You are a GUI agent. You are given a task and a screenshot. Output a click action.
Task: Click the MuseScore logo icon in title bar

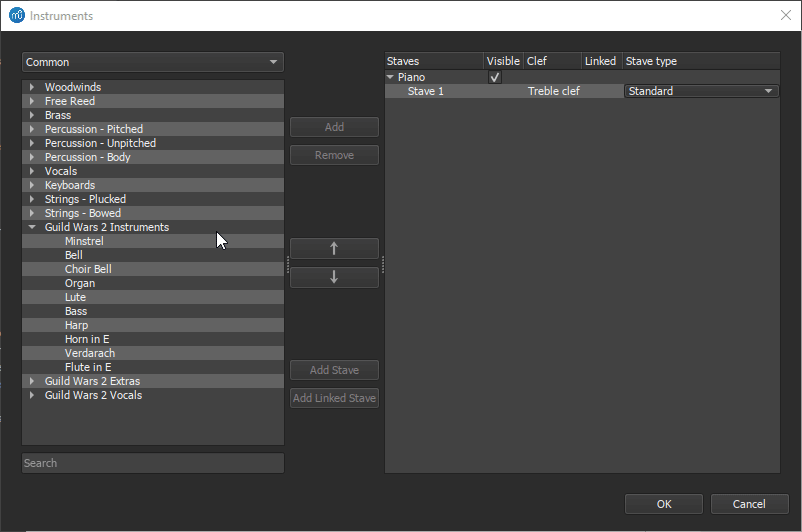coord(17,15)
